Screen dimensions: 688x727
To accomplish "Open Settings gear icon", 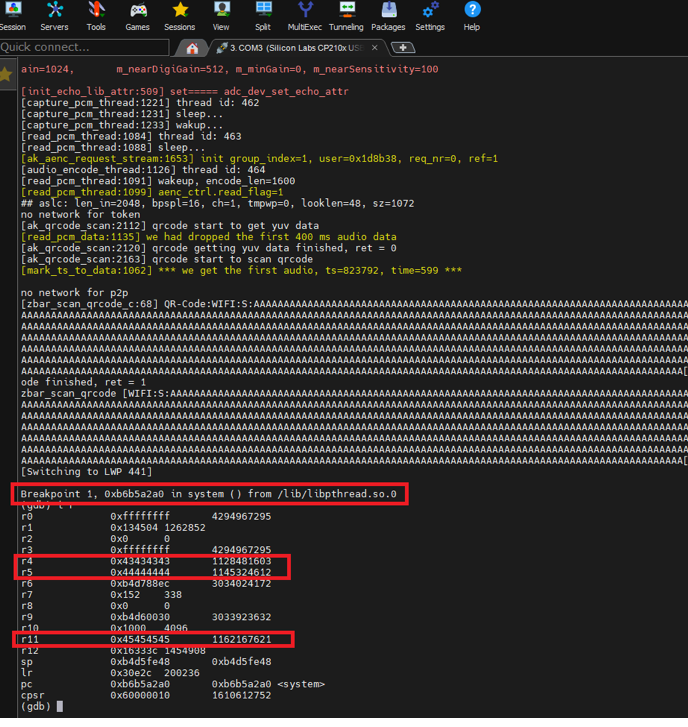I will click(x=430, y=16).
